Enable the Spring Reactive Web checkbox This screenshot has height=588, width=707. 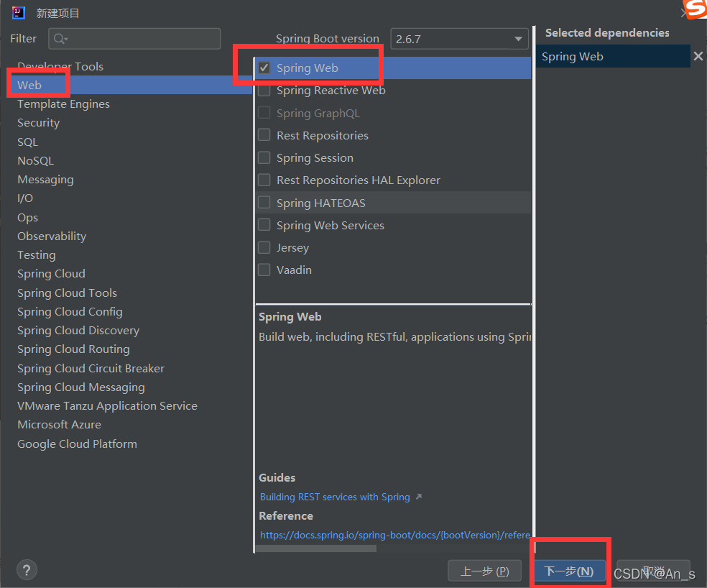pyautogui.click(x=264, y=91)
